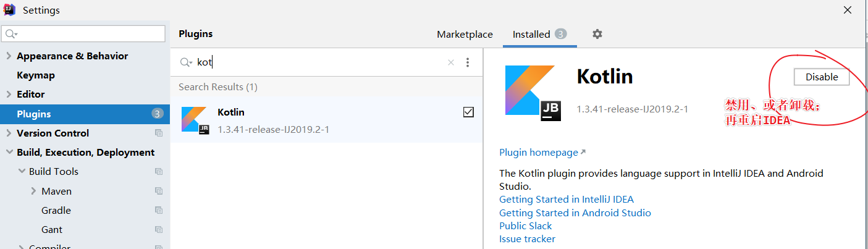Expand the Appearance & Behavior section
Screen dimensions: 868x249
click(9, 56)
